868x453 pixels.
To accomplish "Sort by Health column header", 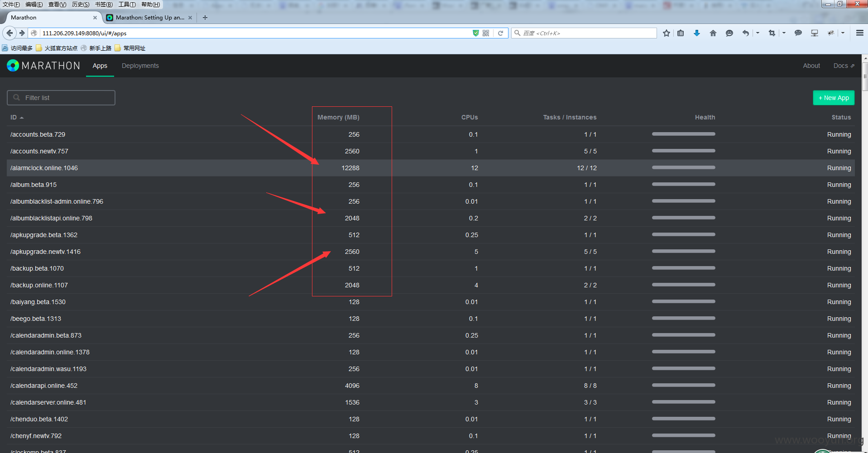I will point(705,117).
